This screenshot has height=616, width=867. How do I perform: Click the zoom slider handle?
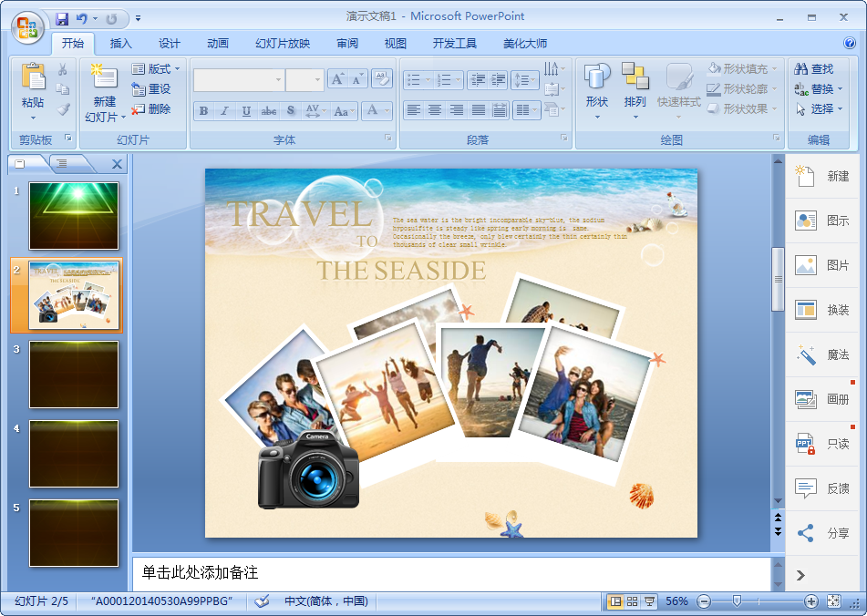pyautogui.click(x=737, y=601)
